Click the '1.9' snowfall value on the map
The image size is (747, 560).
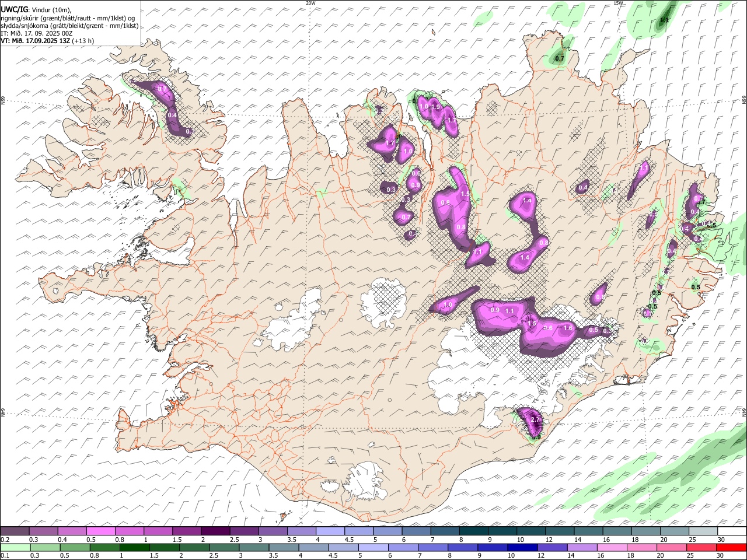point(435,107)
